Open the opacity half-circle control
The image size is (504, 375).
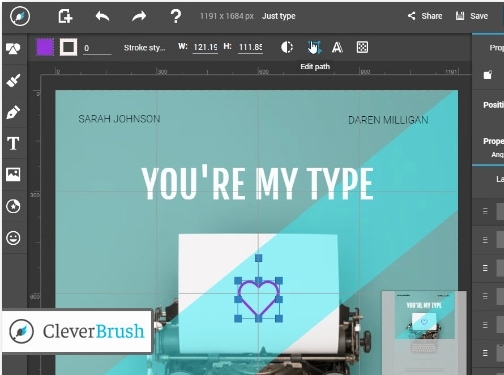coord(287,47)
